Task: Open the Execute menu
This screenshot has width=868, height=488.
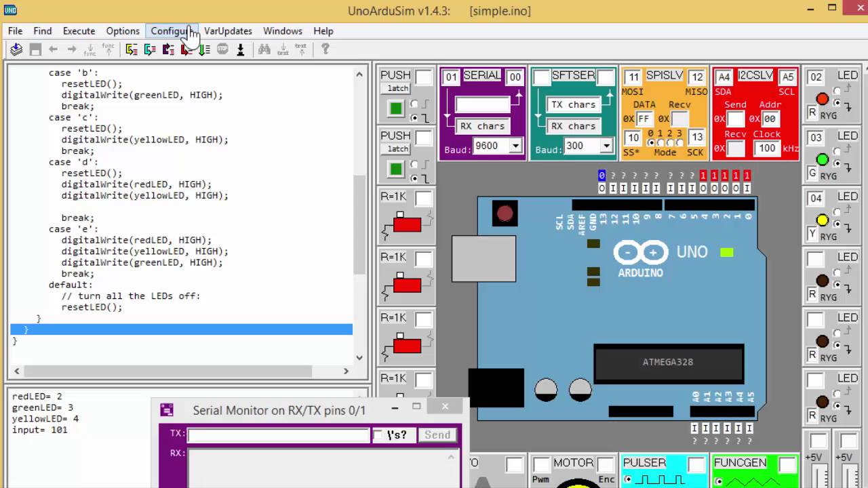Action: tap(79, 31)
